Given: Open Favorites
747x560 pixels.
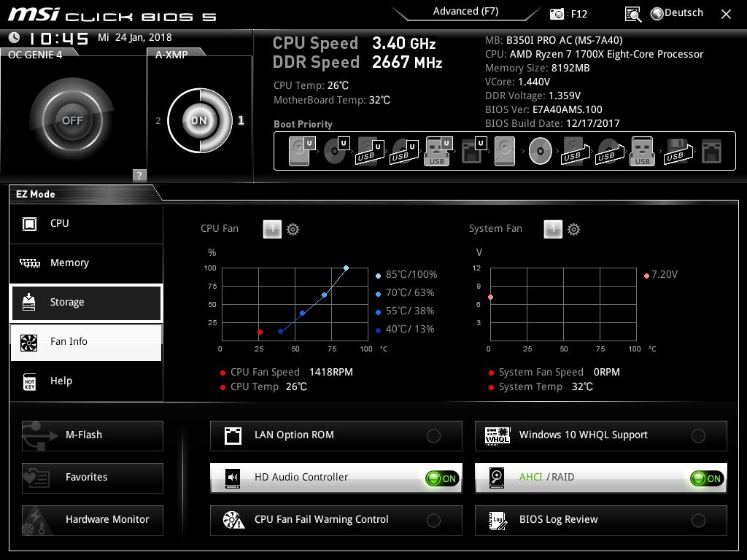Looking at the screenshot, I should (x=93, y=478).
